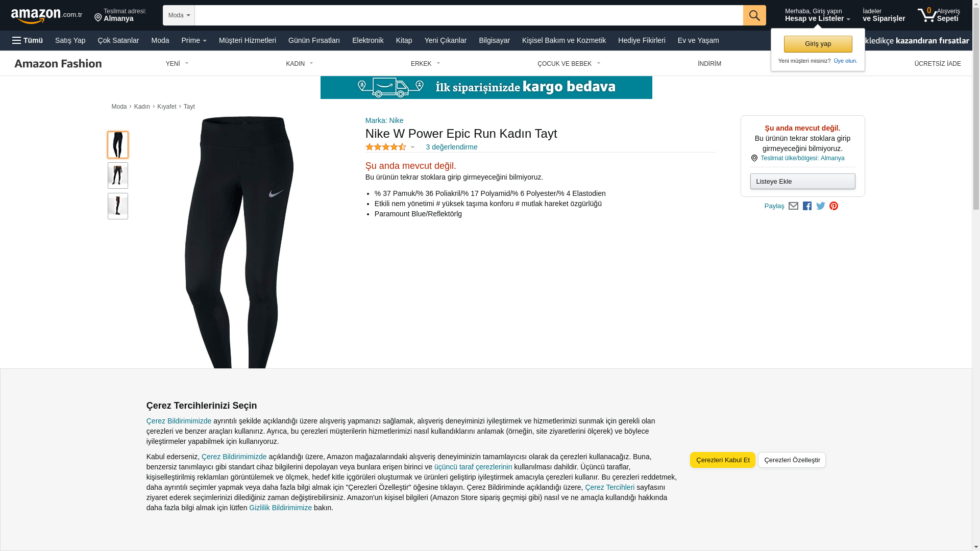
Task: Click the Çerezleri Özelleştir button
Action: pyautogui.click(x=792, y=460)
